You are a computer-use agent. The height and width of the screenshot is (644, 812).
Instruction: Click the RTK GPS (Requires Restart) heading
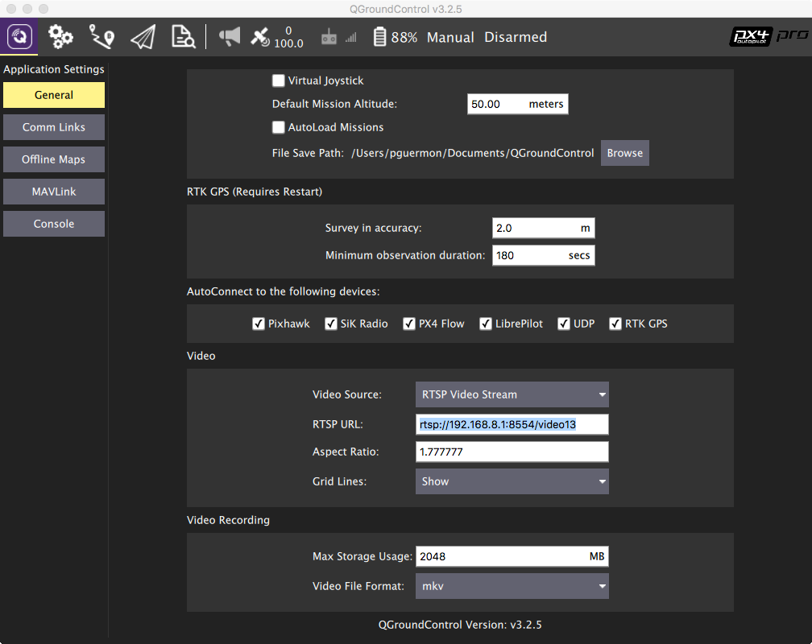[x=255, y=192]
